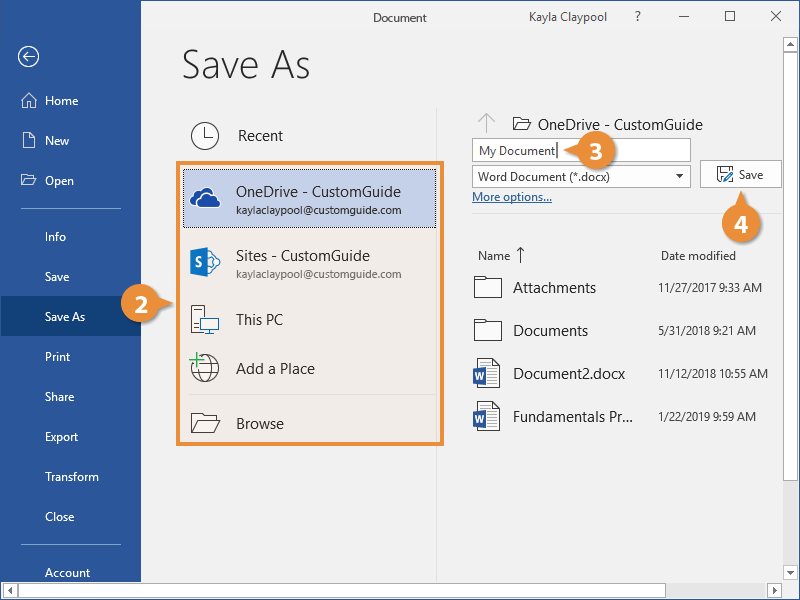Click the Open folder icon in sidebar

click(29, 180)
